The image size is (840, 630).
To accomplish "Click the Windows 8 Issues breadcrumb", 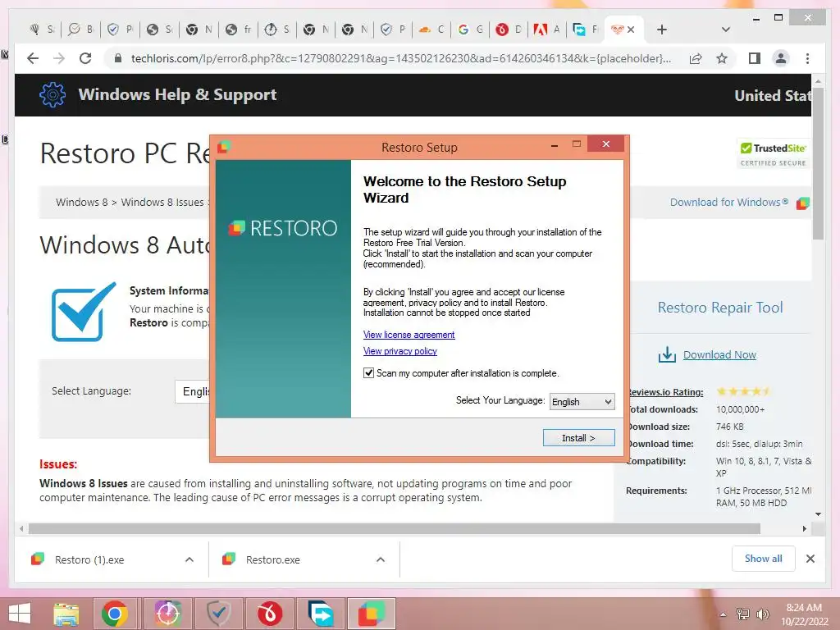I will pos(162,202).
